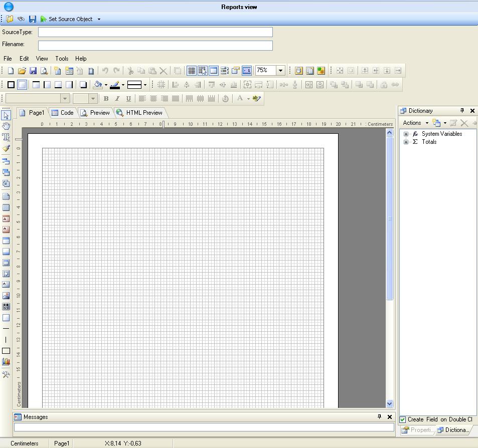Viewport: 478px width, 448px height.
Task: Click the Save disk icon in blue bar
Action: [33, 19]
